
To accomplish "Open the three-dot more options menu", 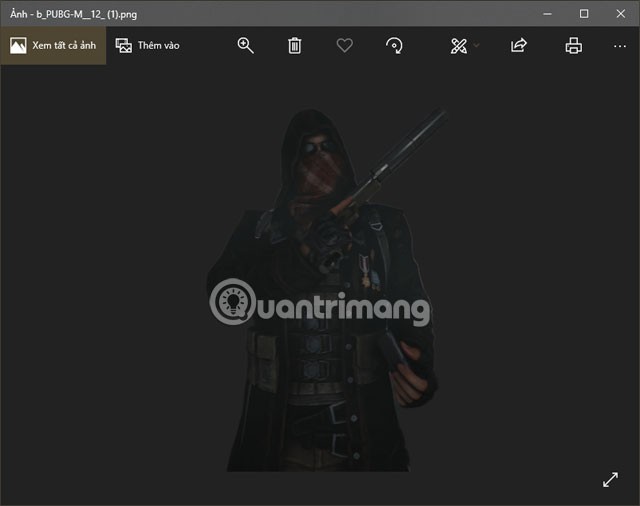I will [620, 45].
